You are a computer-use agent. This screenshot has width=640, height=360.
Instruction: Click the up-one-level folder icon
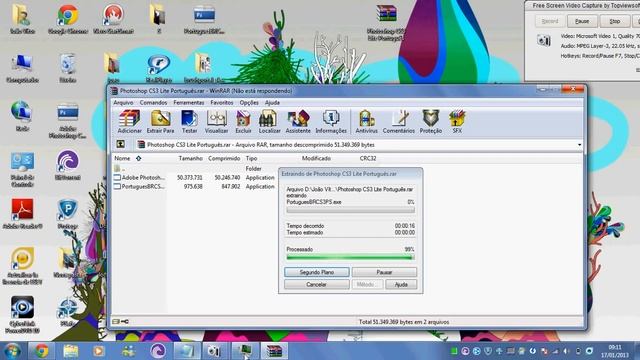pos(120,144)
